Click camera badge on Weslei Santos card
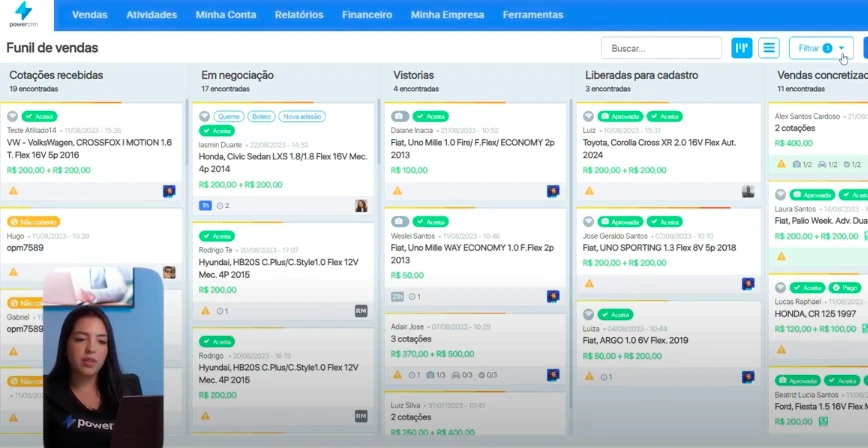 pyautogui.click(x=400, y=222)
